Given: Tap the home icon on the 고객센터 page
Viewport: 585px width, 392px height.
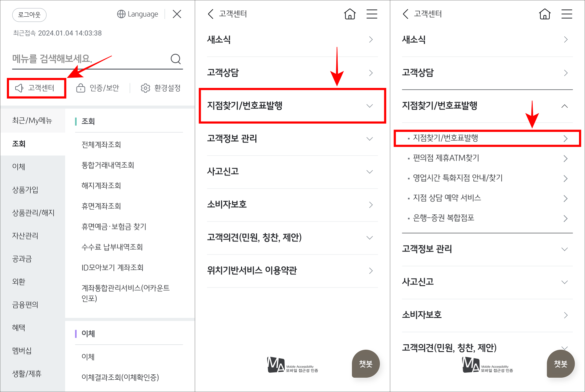Looking at the screenshot, I should pos(350,14).
